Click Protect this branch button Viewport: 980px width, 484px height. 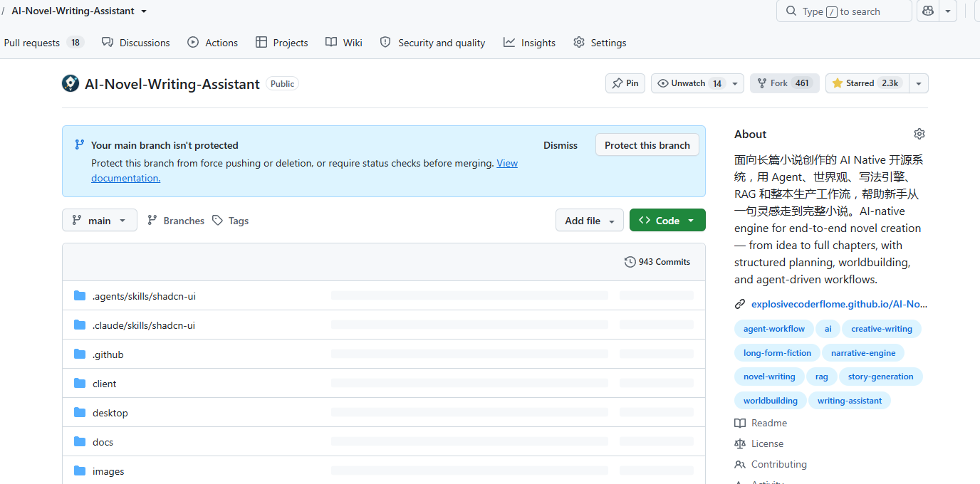point(647,145)
